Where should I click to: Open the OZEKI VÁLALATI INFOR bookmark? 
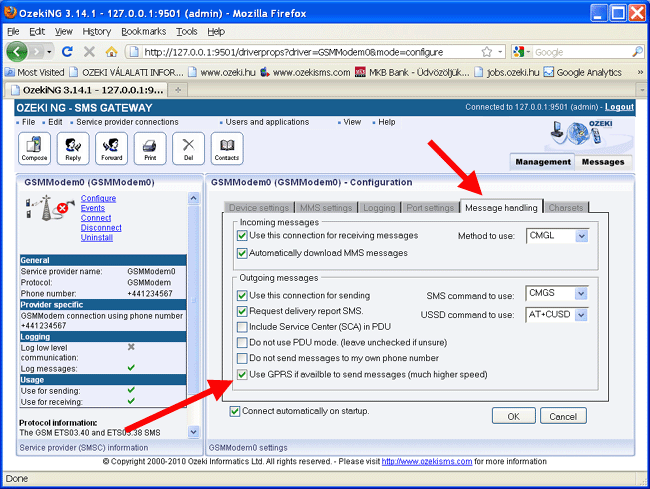tap(126, 73)
